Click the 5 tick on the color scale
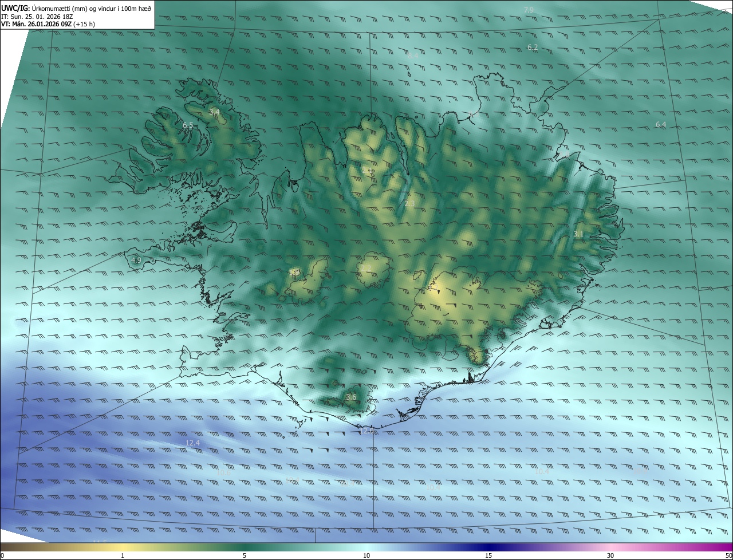Image resolution: width=733 pixels, height=560 pixels. [x=245, y=555]
